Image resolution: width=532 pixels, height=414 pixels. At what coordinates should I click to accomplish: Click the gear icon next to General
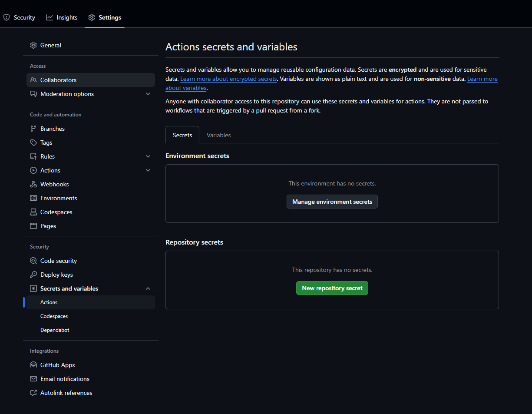(x=33, y=45)
